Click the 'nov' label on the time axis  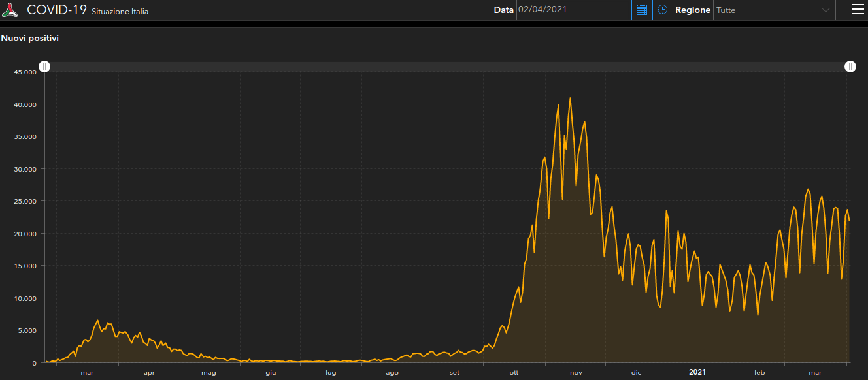[x=576, y=373]
